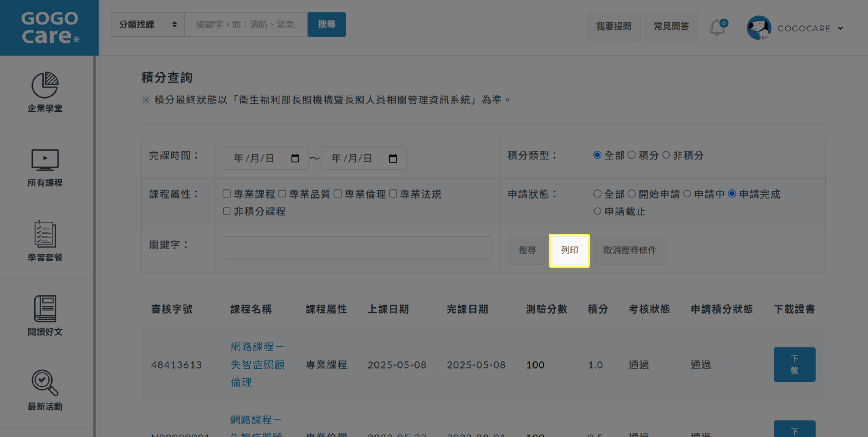Viewport: 868px width, 437px height.
Task: Expand the GOGOCARE account menu arrow
Action: coord(840,28)
